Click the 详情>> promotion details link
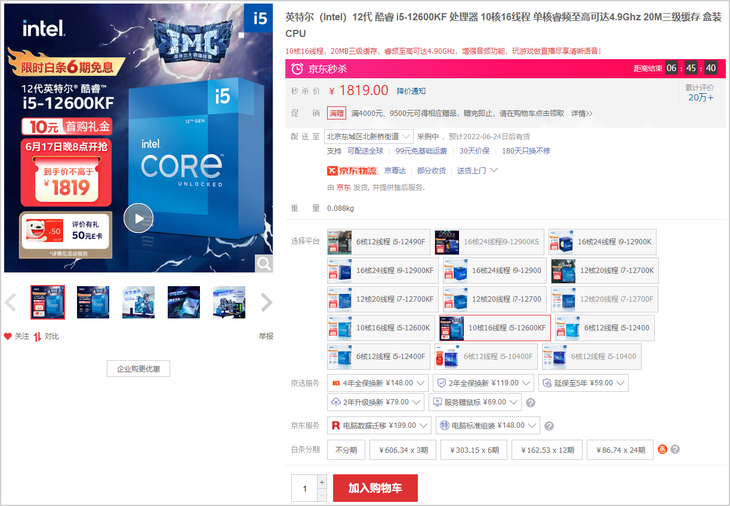This screenshot has height=506, width=730. 581,113
